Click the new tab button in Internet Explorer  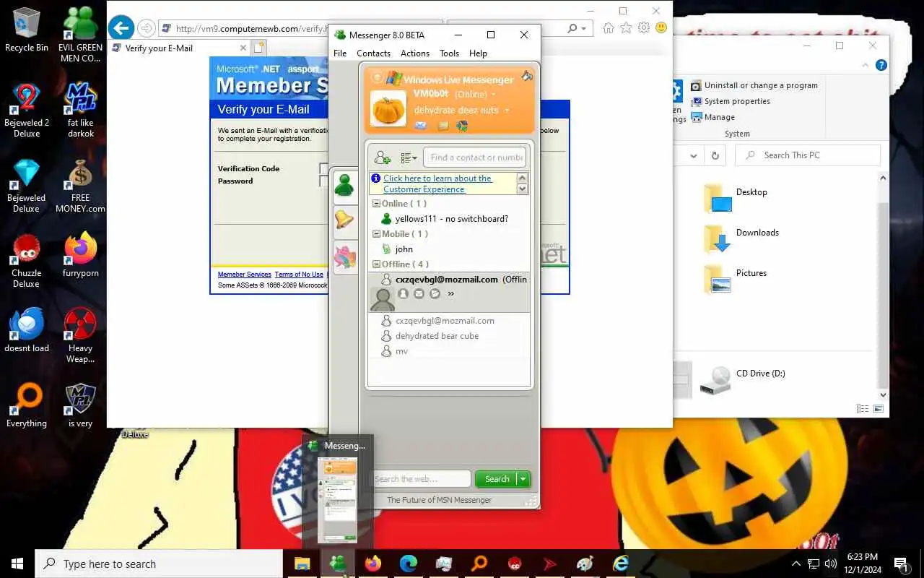point(258,48)
